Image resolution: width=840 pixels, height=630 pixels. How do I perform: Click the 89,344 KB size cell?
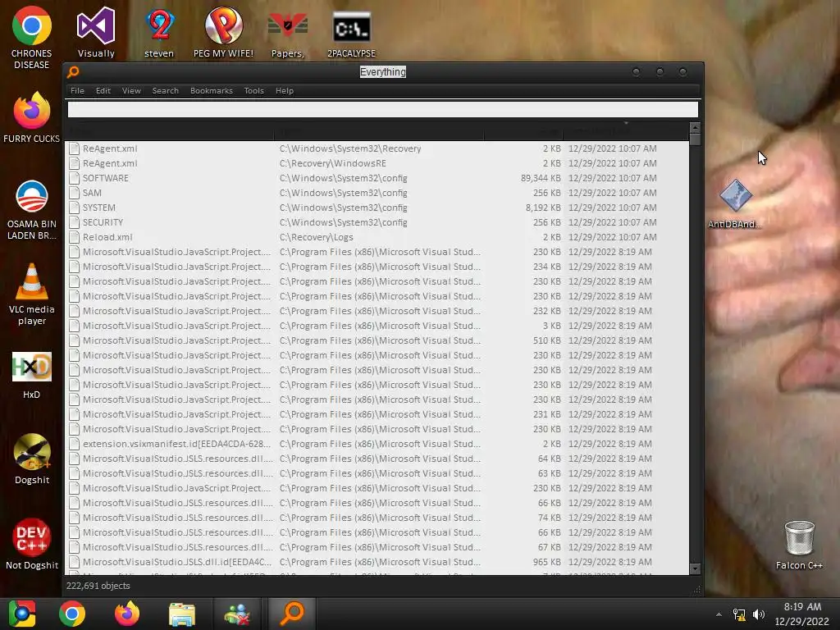pyautogui.click(x=541, y=178)
